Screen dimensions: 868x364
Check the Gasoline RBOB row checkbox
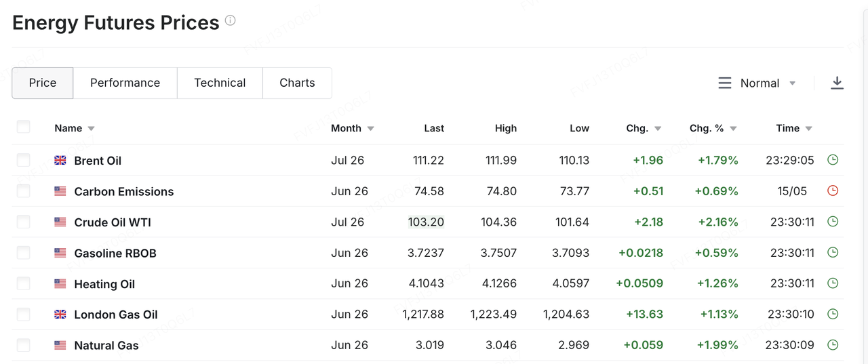[x=24, y=253]
